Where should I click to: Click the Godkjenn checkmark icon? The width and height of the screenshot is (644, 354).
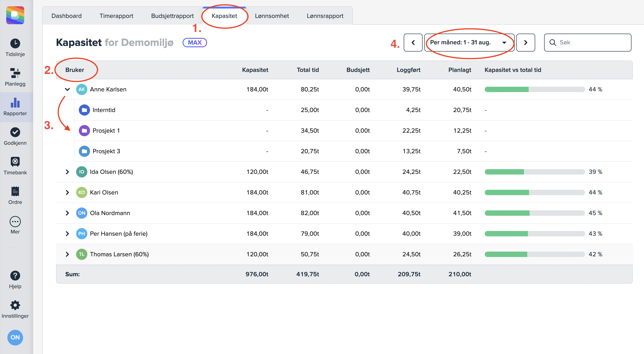[15, 132]
